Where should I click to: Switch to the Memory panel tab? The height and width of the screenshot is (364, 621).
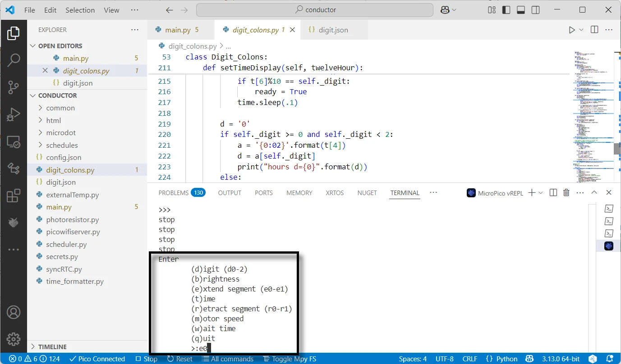[x=299, y=193]
